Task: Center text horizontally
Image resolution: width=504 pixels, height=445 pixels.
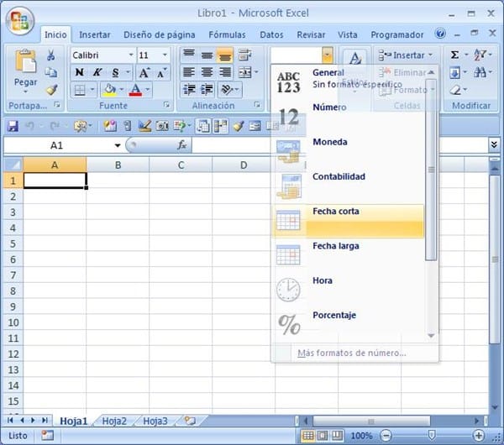Action: [x=207, y=72]
